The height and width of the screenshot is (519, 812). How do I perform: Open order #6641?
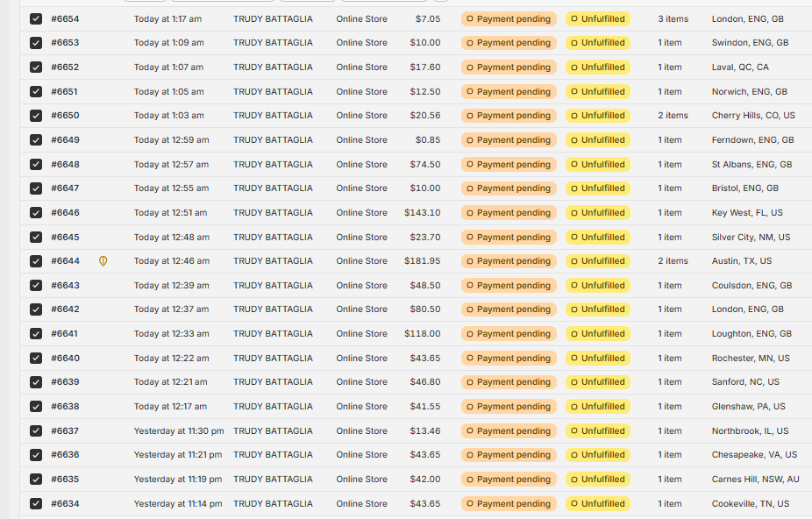click(x=64, y=334)
